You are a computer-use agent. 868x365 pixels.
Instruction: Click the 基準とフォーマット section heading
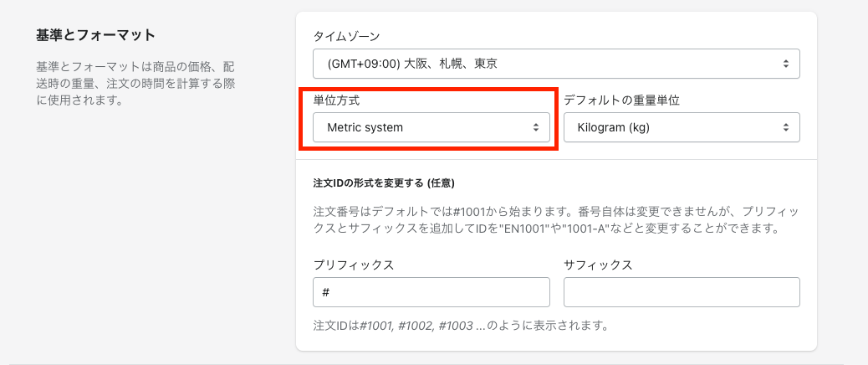pyautogui.click(x=96, y=35)
